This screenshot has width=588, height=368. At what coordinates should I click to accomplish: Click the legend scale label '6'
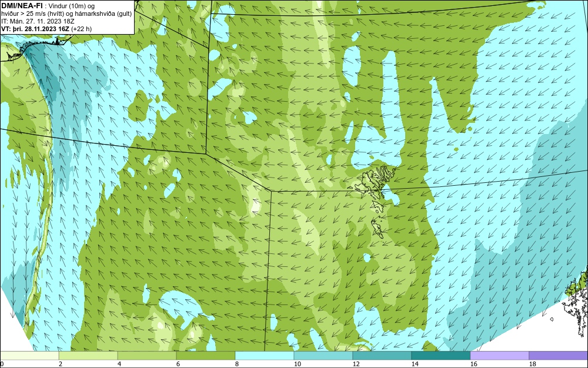pos(178,364)
